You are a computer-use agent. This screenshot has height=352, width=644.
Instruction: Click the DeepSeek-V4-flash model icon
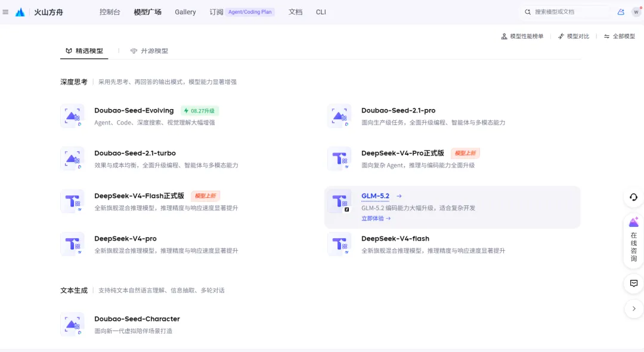point(339,244)
